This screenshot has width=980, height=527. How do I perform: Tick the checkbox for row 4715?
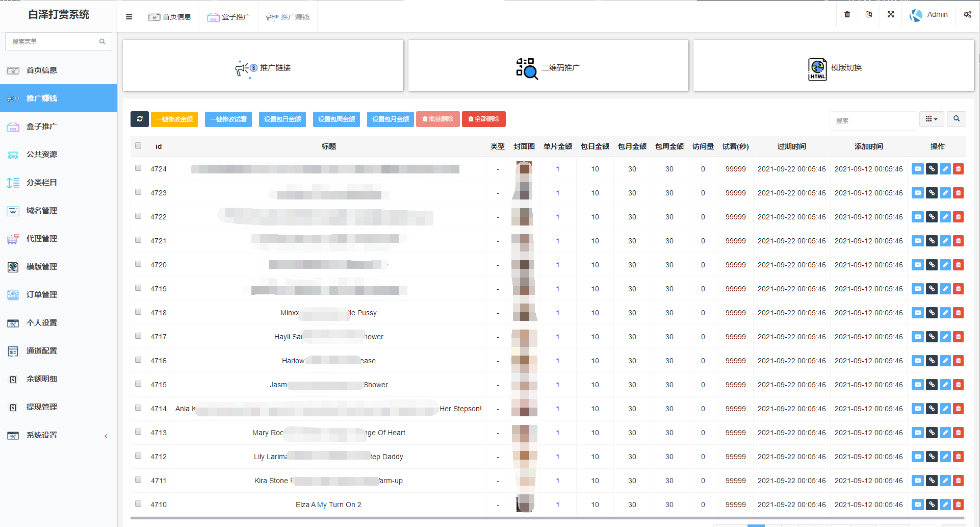click(138, 384)
